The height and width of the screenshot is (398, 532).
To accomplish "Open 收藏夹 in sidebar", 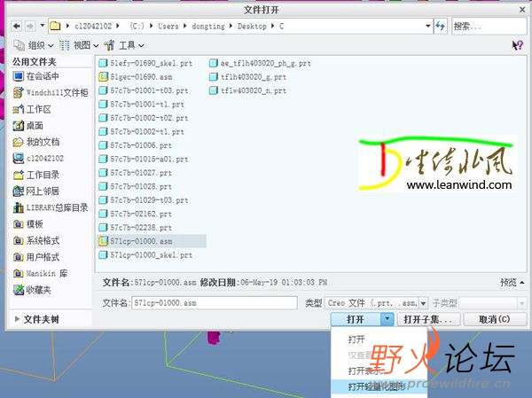I will 32,290.
